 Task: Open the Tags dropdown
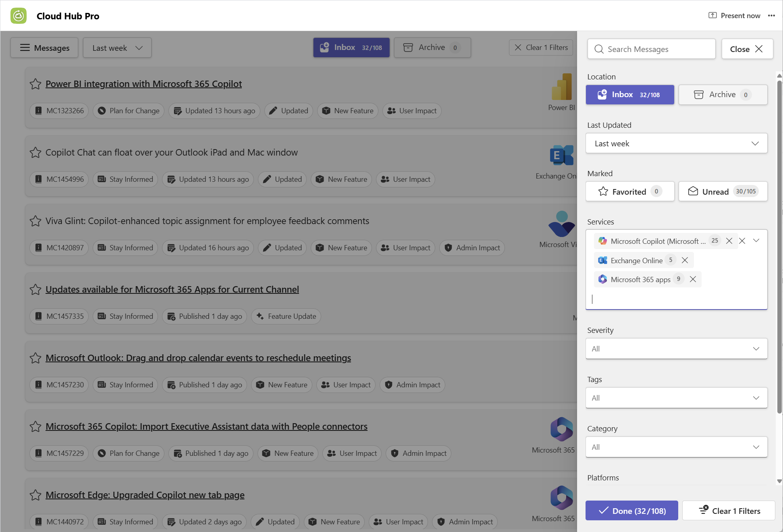676,398
